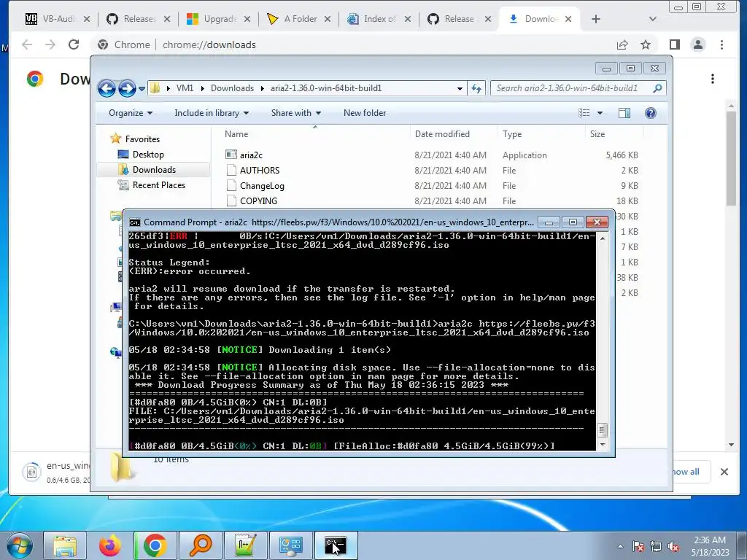This screenshot has height=560, width=747.
Task: Switch to the first Releases GitHub tab
Action: pyautogui.click(x=138, y=19)
